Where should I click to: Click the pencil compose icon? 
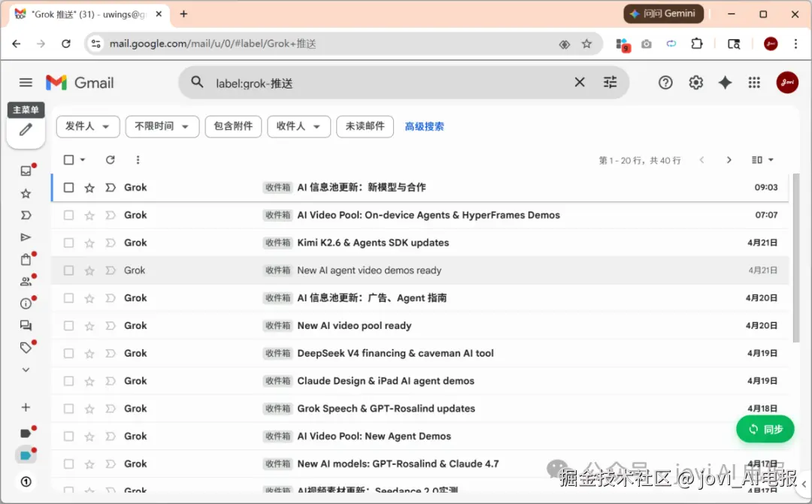pyautogui.click(x=26, y=130)
